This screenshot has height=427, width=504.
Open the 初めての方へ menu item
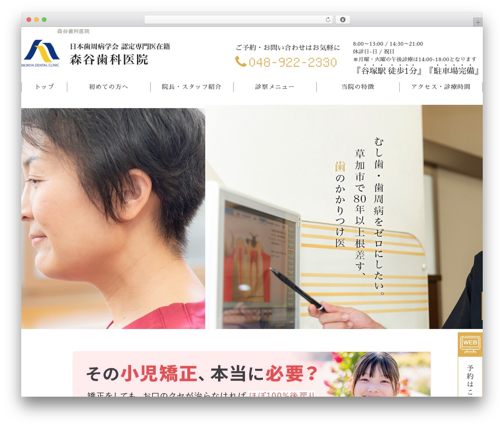[x=109, y=87]
